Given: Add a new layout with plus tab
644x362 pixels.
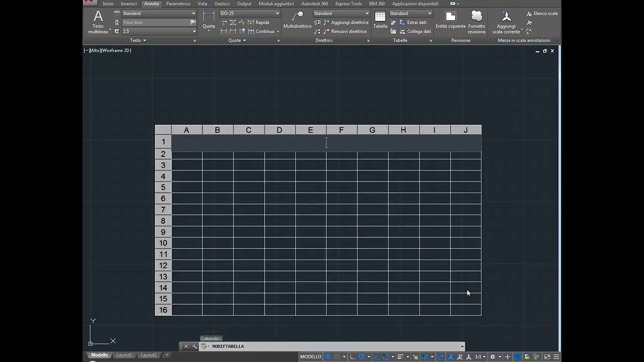Looking at the screenshot, I should tap(167, 355).
